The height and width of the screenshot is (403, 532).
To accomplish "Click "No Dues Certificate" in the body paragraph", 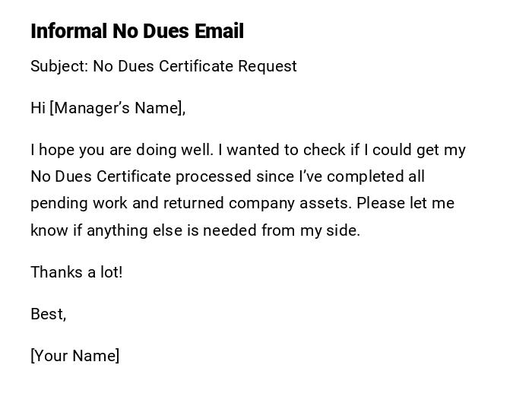I will coord(100,176).
